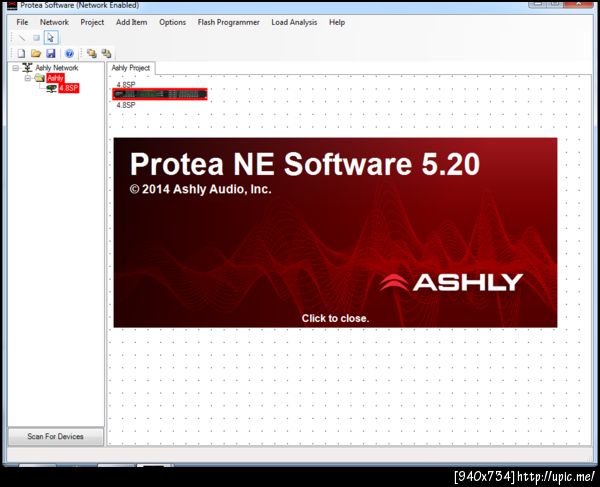Image resolution: width=600 pixels, height=487 pixels.
Task: Select the rectangle drawing tool
Action: [x=36, y=37]
